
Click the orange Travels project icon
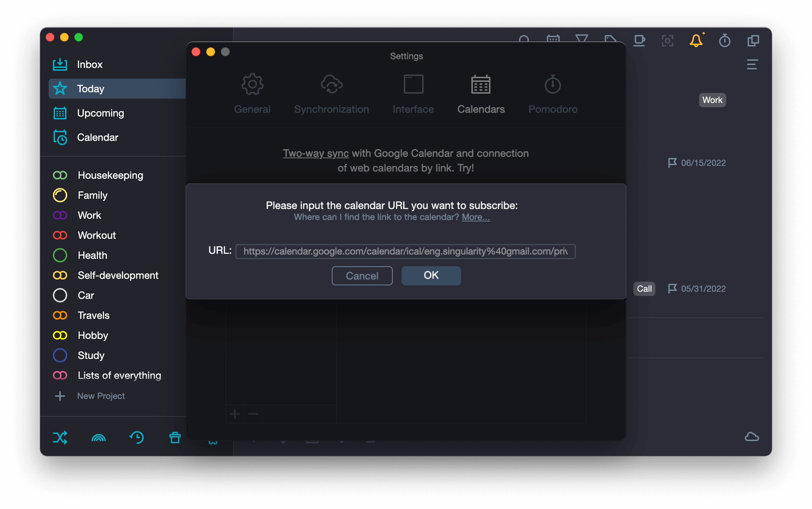tap(60, 315)
